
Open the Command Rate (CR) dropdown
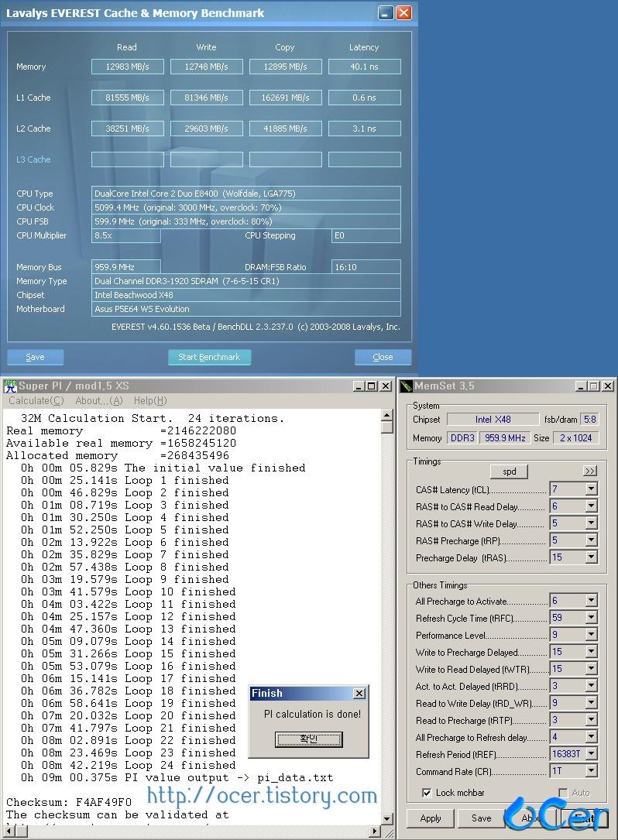591,771
